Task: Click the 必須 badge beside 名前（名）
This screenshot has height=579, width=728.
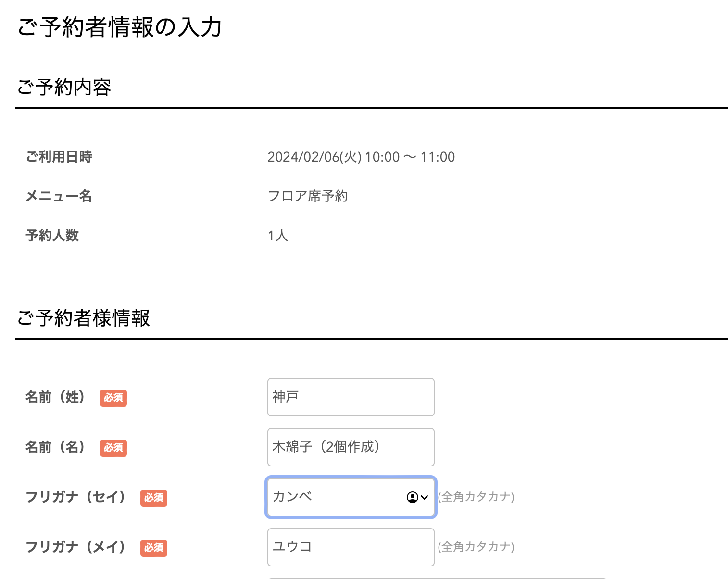Action: tap(113, 448)
